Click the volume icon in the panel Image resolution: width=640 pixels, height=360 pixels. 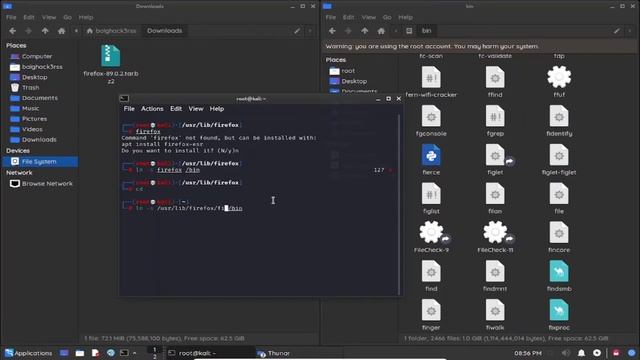(565, 353)
